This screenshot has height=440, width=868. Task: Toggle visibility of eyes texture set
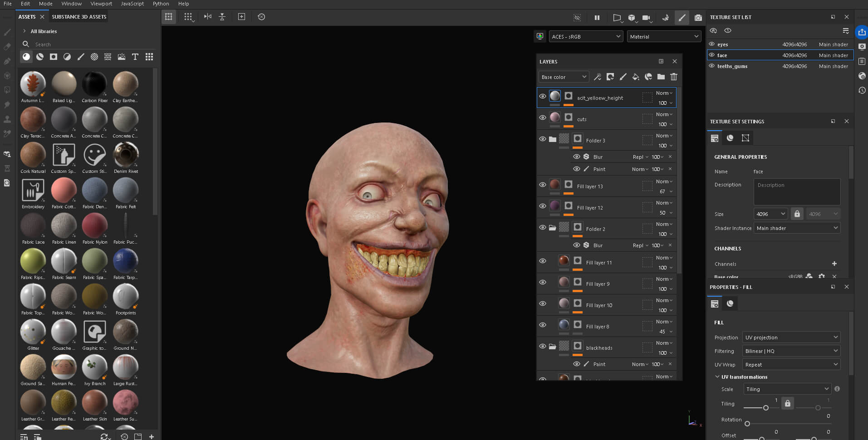point(712,44)
